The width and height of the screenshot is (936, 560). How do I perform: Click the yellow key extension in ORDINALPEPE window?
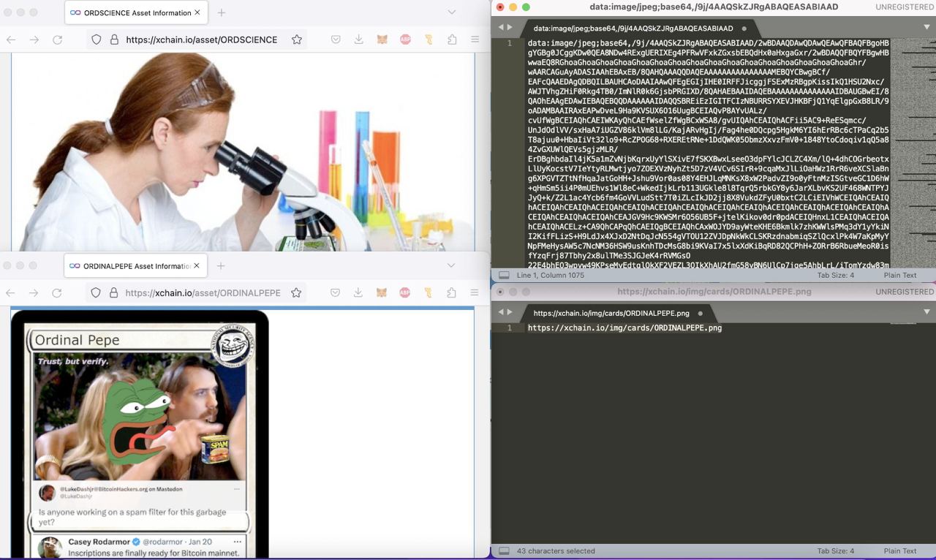(x=428, y=292)
